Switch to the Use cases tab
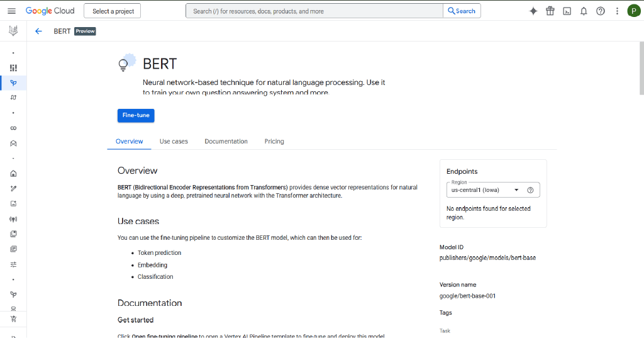 click(174, 142)
